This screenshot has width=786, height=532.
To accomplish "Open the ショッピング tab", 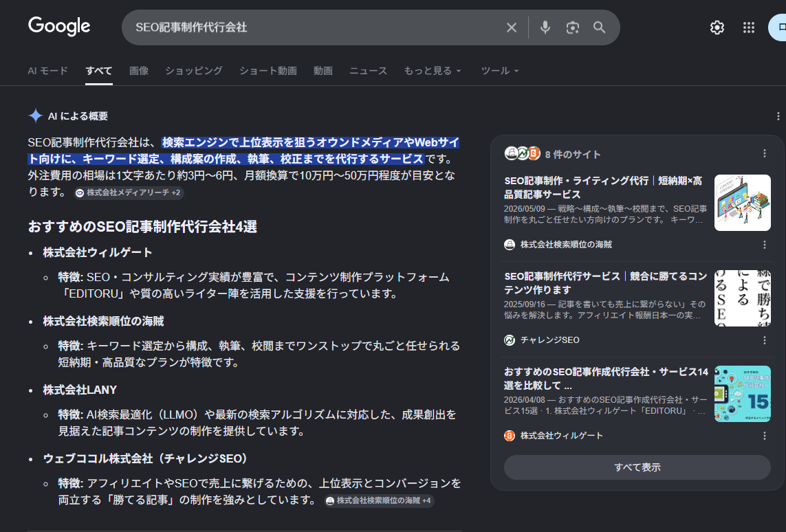I will (194, 71).
